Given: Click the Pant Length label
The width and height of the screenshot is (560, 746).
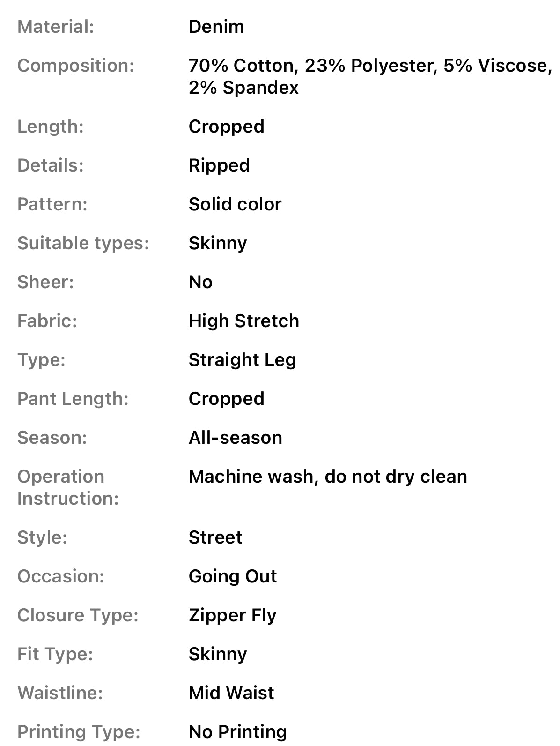Looking at the screenshot, I should [x=73, y=399].
